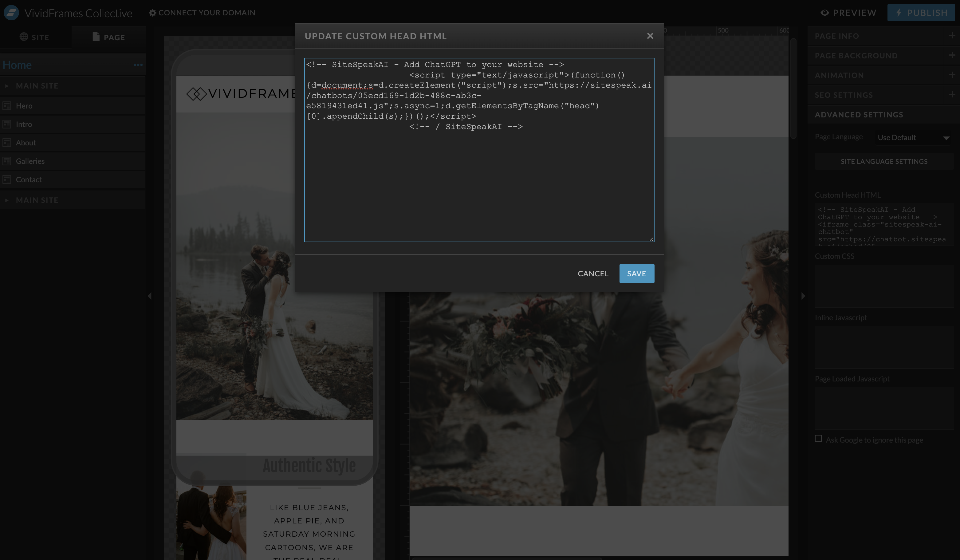Click the Galleries canvas icon in the sidebar
Screen dimensions: 960x560
point(7,161)
